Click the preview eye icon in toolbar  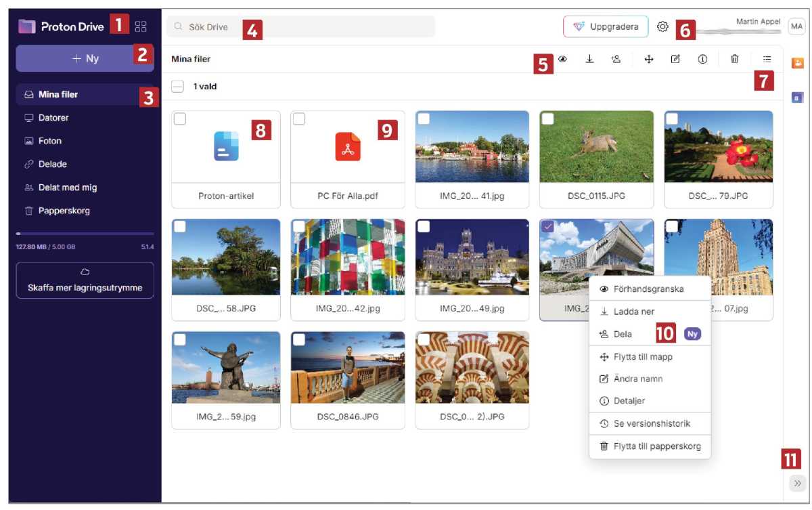[x=562, y=60]
